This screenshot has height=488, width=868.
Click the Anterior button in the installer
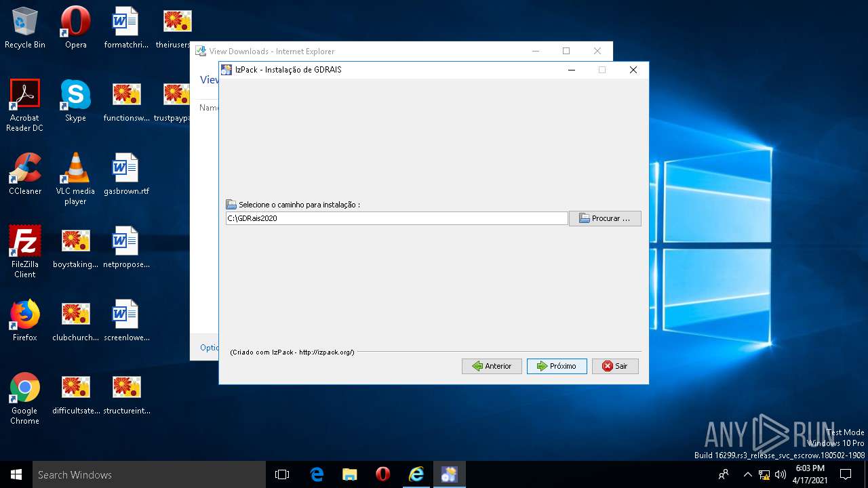[492, 366]
